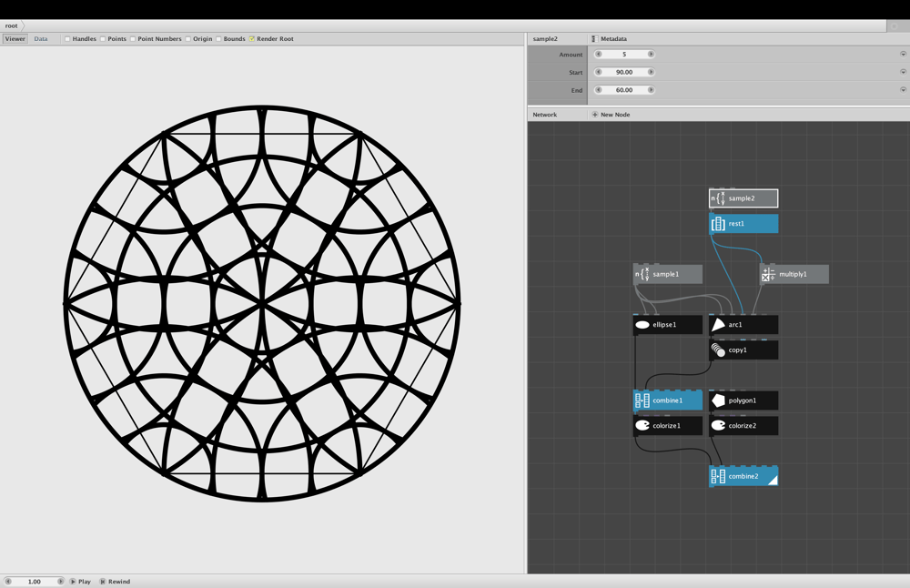Click the root breadcrumb
Screen dimensions: 910x588
point(11,25)
